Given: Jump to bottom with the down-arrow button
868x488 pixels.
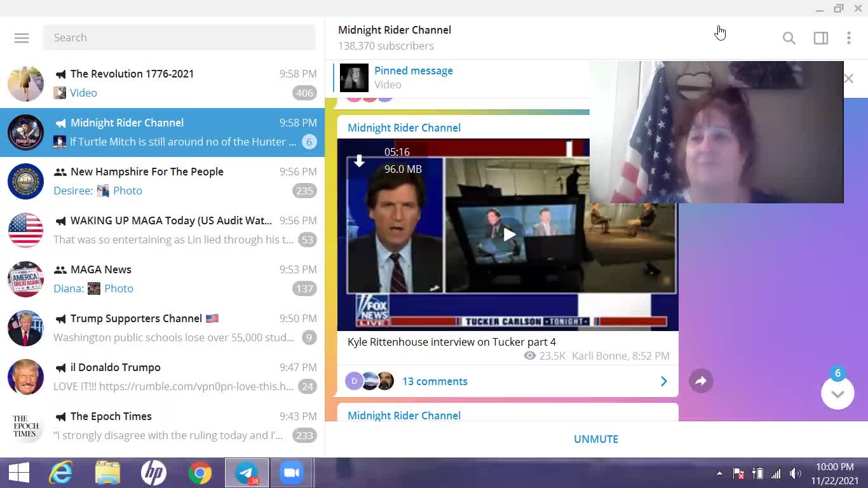Looking at the screenshot, I should point(837,393).
